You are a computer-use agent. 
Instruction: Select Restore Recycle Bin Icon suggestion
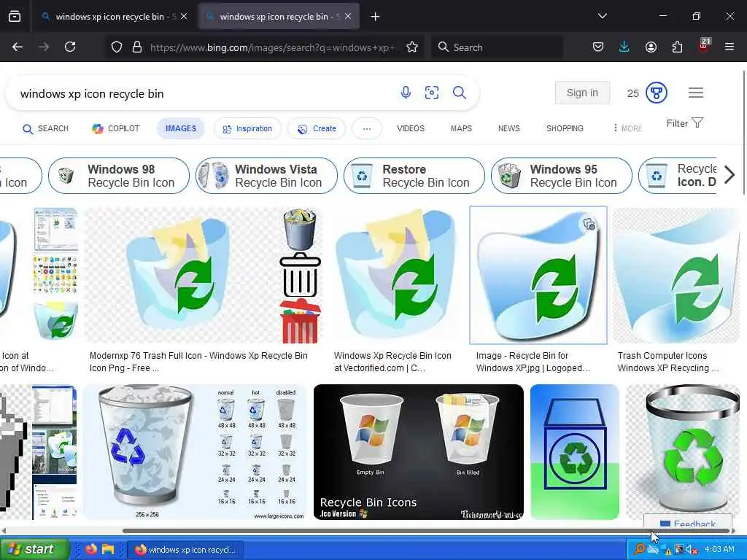click(414, 176)
